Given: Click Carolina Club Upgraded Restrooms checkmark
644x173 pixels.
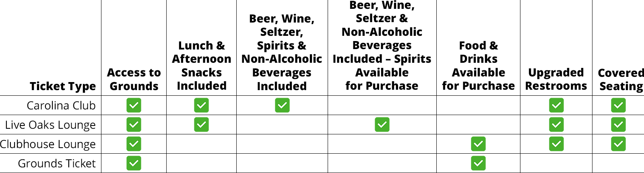Looking at the screenshot, I should point(556,105).
